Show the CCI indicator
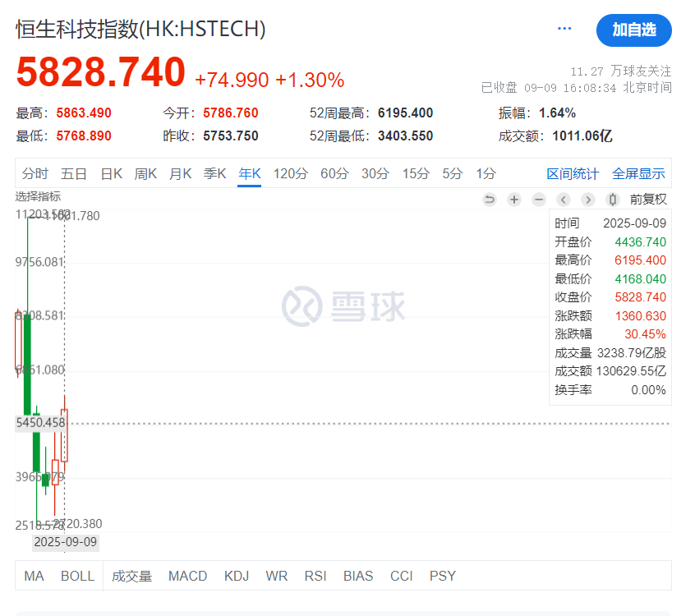This screenshot has height=616, width=695. coord(401,576)
